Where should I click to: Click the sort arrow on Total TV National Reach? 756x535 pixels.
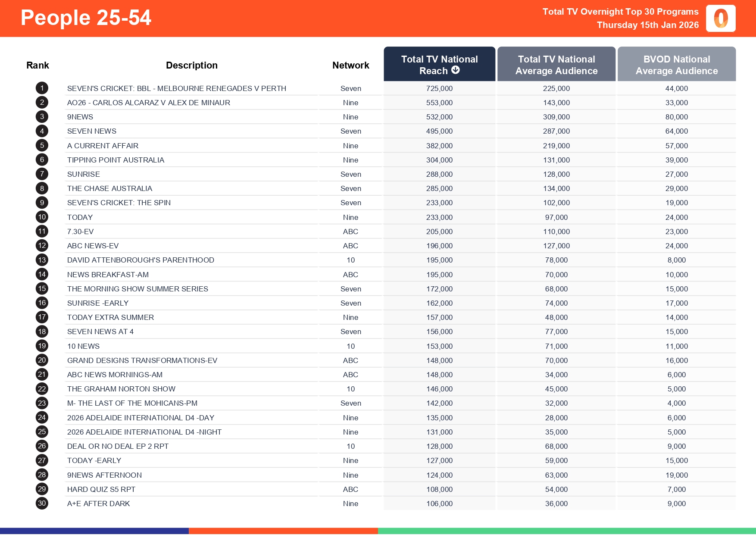[x=456, y=71]
